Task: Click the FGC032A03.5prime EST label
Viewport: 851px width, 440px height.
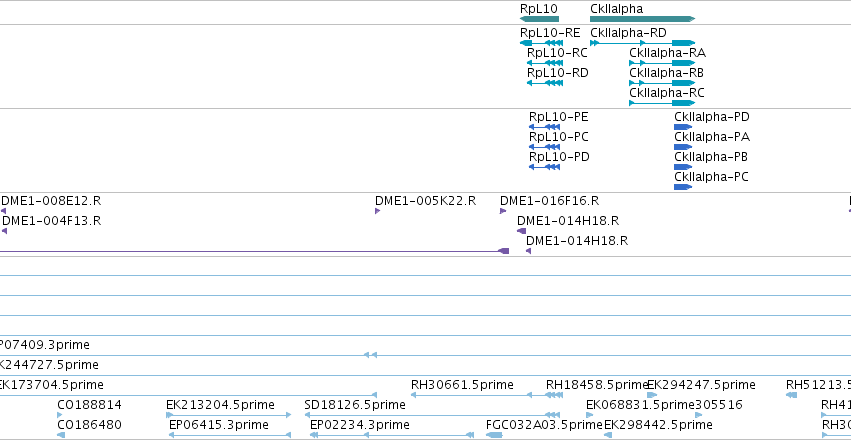Action: 544,425
